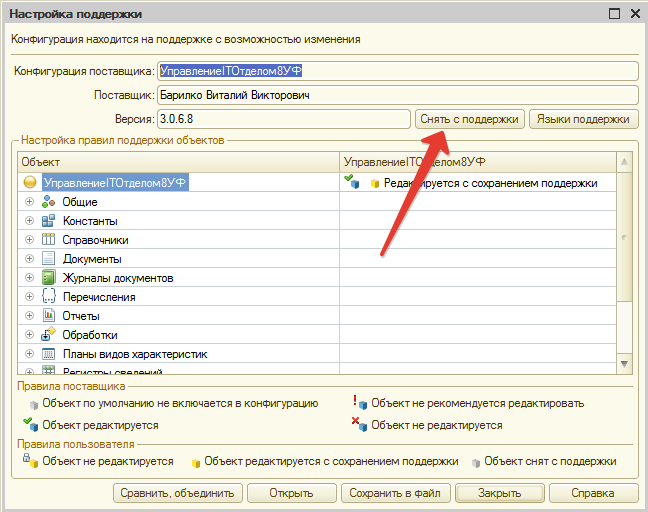Click the Поставщик name field
The height and width of the screenshot is (512, 648).
point(396,95)
